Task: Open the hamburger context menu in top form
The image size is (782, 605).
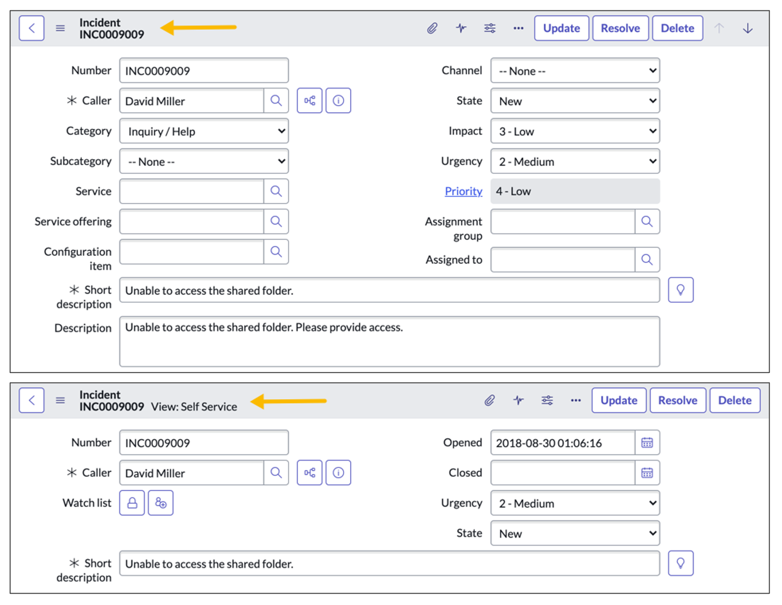Action: click(60, 28)
